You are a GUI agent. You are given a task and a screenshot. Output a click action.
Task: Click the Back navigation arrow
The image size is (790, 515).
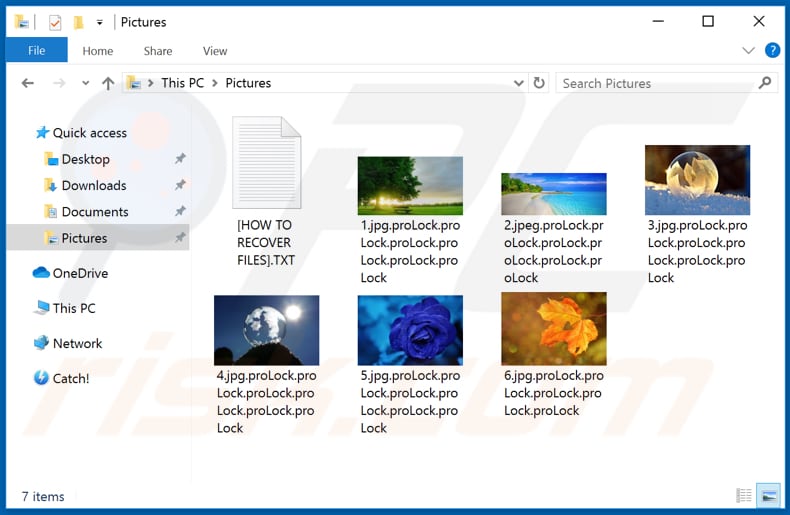(27, 83)
